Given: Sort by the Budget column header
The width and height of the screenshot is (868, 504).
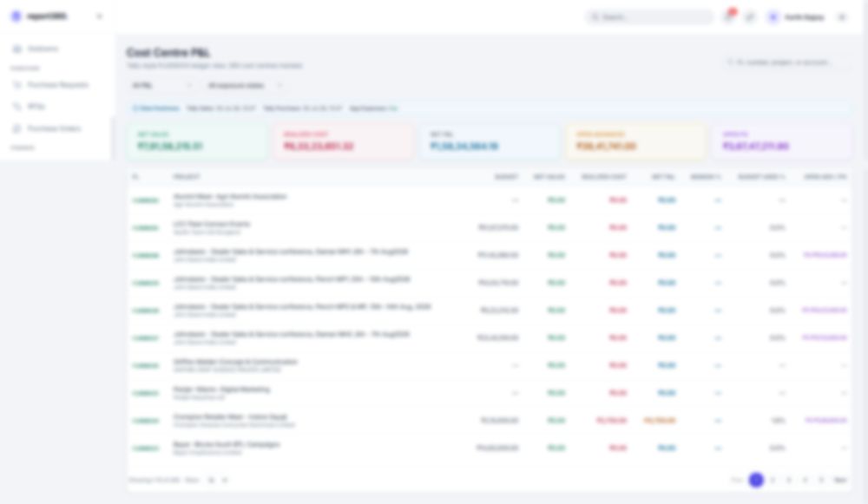Looking at the screenshot, I should 507,177.
